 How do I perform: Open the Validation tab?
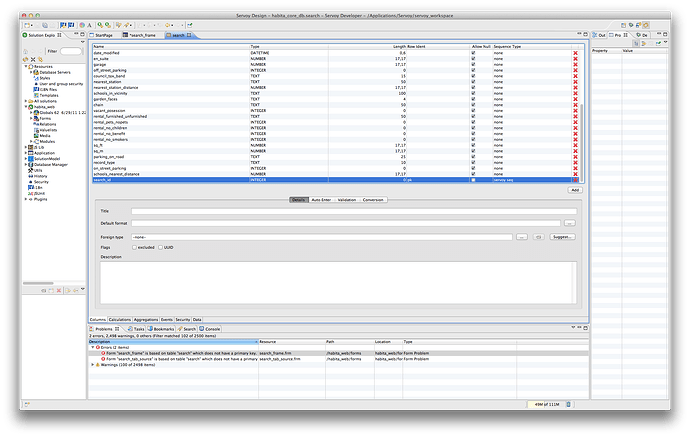click(347, 200)
